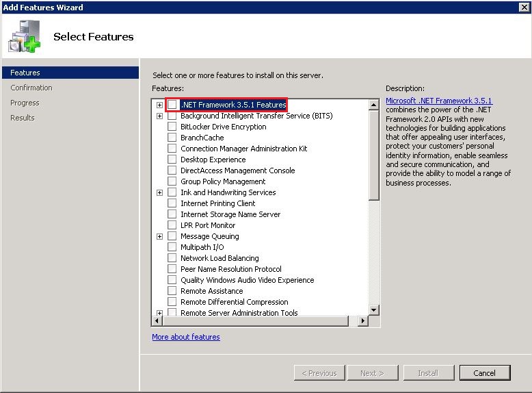Viewport: 532px width, 393px height.
Task: Check the Group Policy Management box
Action: pos(172,181)
